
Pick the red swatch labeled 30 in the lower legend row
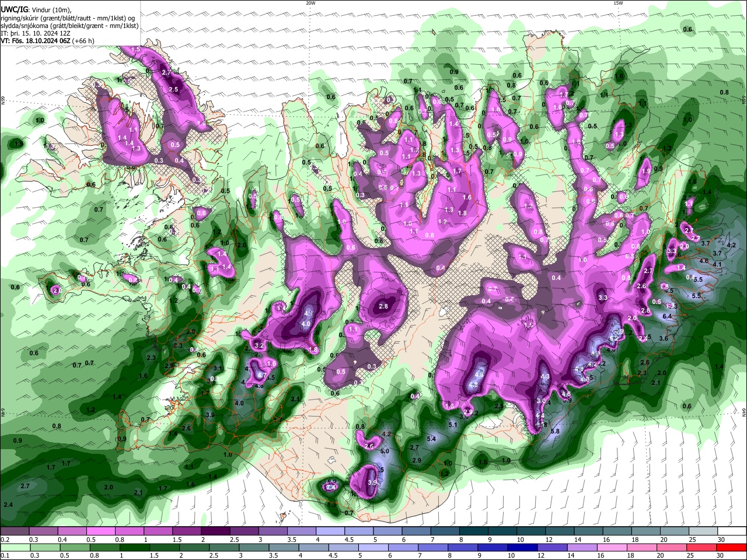(731, 547)
